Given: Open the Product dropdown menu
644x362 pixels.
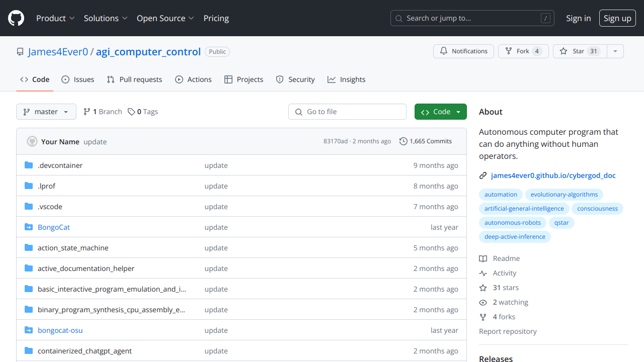Looking at the screenshot, I should coord(55,18).
